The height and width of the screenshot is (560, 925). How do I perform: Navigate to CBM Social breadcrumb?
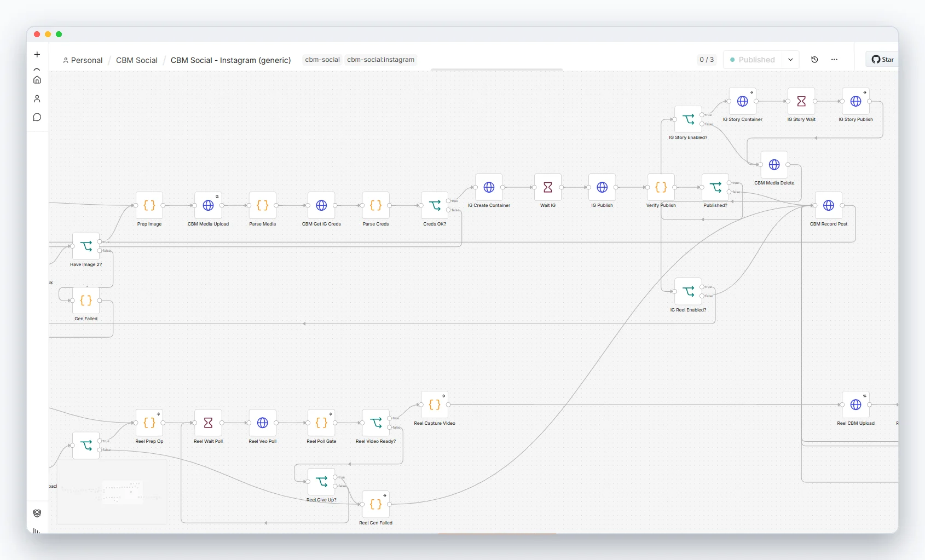pyautogui.click(x=137, y=60)
